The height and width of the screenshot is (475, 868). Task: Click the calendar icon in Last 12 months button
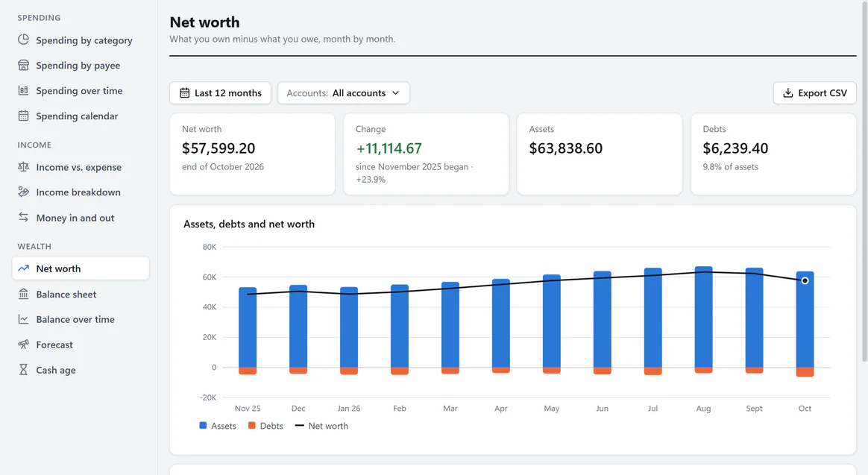184,93
